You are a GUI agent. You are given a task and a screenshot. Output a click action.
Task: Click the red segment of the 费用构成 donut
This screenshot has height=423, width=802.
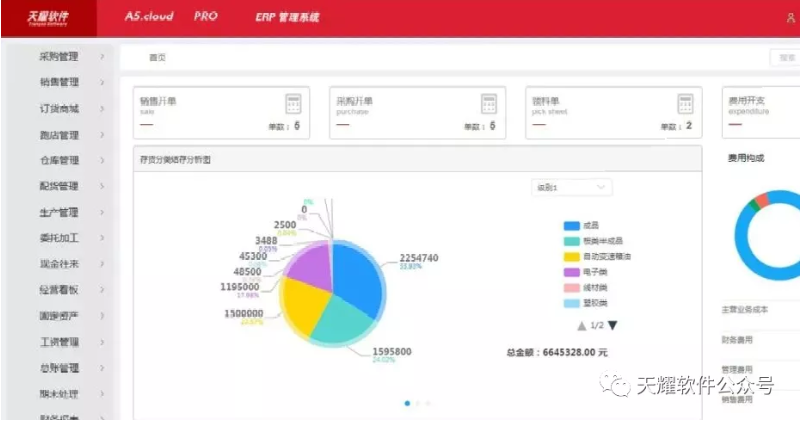(x=762, y=199)
